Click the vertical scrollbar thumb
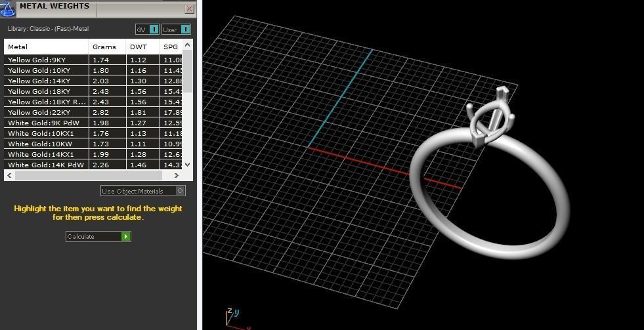Image resolution: width=644 pixels, height=330 pixels. tap(187, 71)
